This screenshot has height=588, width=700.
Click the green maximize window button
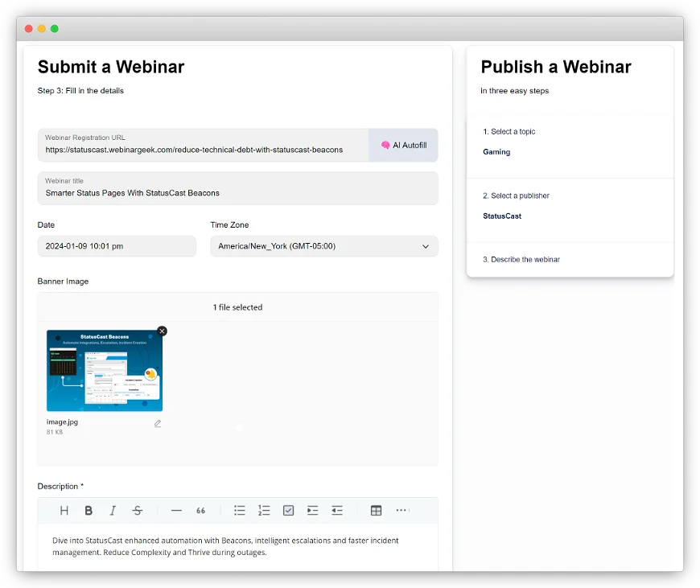pyautogui.click(x=55, y=29)
